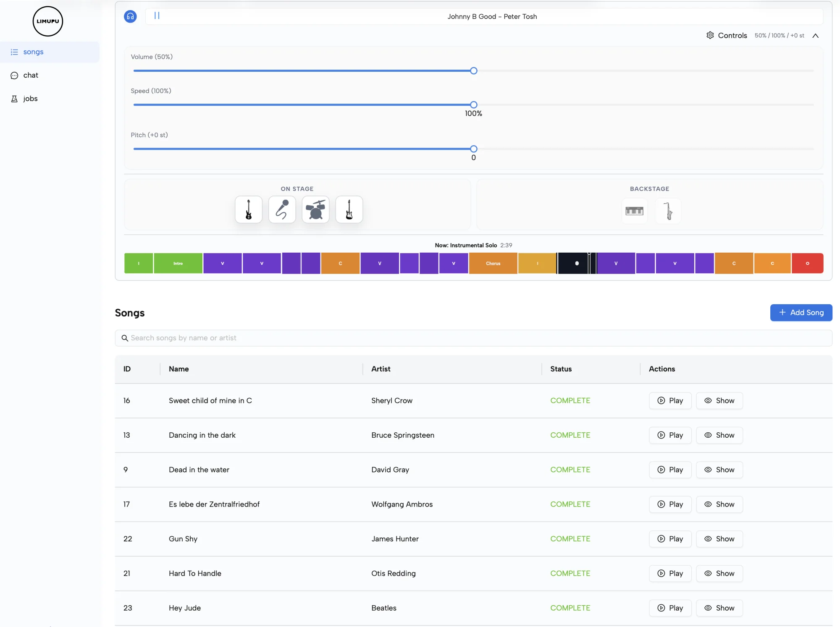Click the 'Now: Instrumental Solo' label

[466, 246]
